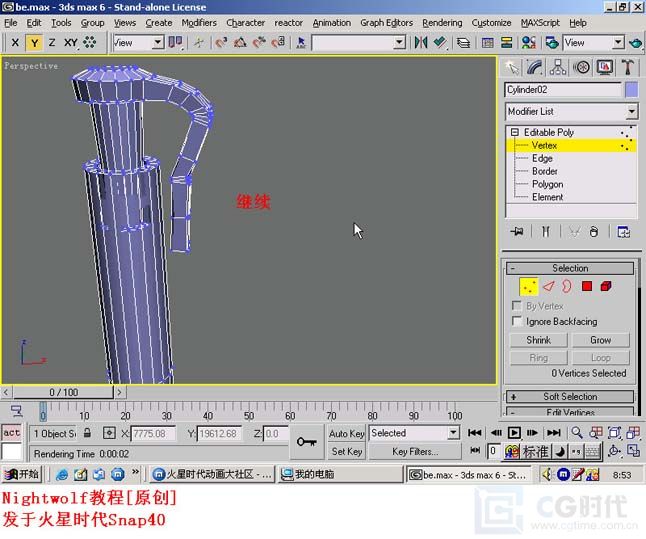
Task: Open Render Scene dialog icon
Action: tap(551, 42)
